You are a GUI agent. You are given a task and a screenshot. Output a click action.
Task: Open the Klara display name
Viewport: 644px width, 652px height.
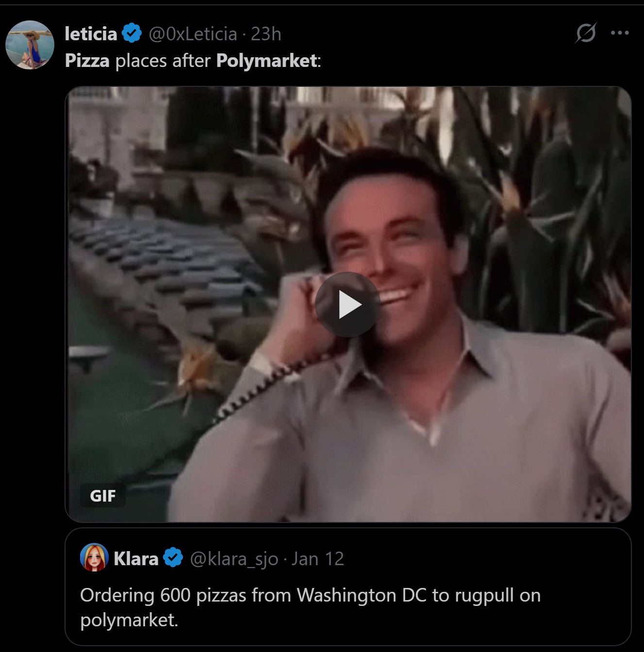click(x=136, y=558)
